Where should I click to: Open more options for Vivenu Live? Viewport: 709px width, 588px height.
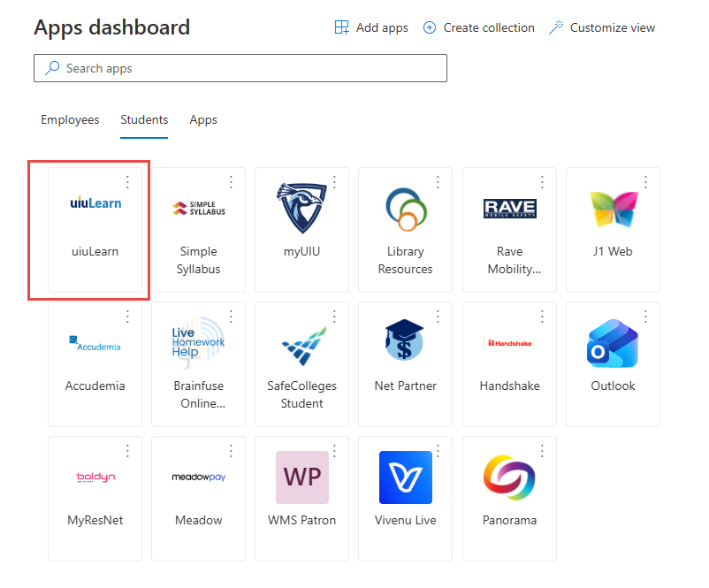438,450
